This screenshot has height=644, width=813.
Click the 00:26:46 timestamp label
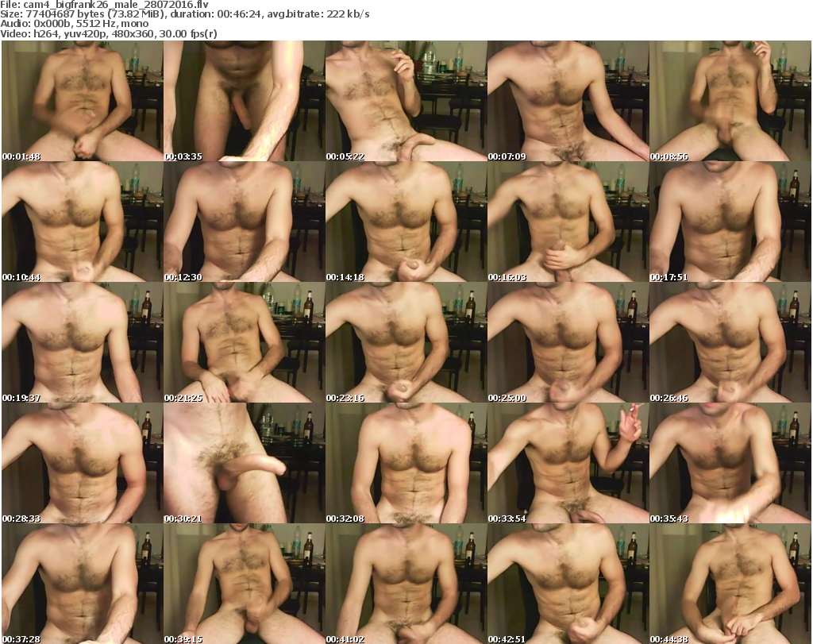669,398
